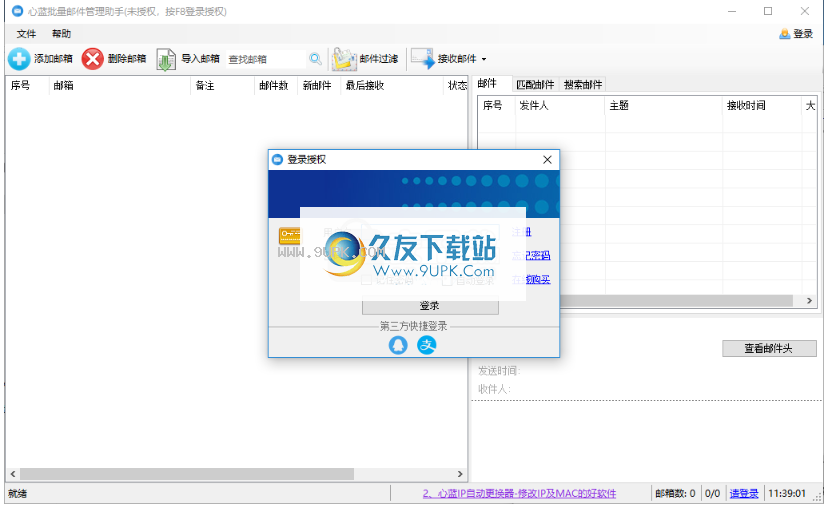Click the 接收邮件 receive mail icon
Image resolution: width=827 pixels, height=509 pixels.
pyautogui.click(x=422, y=58)
